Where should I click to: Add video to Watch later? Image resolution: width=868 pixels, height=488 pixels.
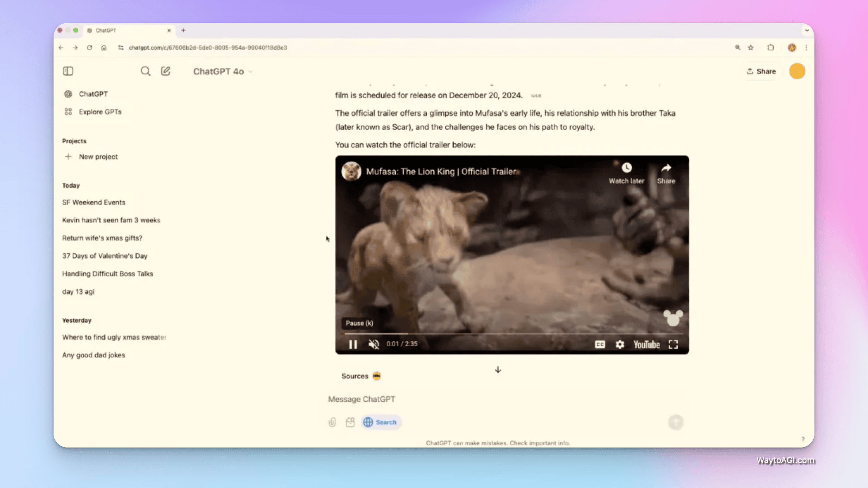(626, 173)
